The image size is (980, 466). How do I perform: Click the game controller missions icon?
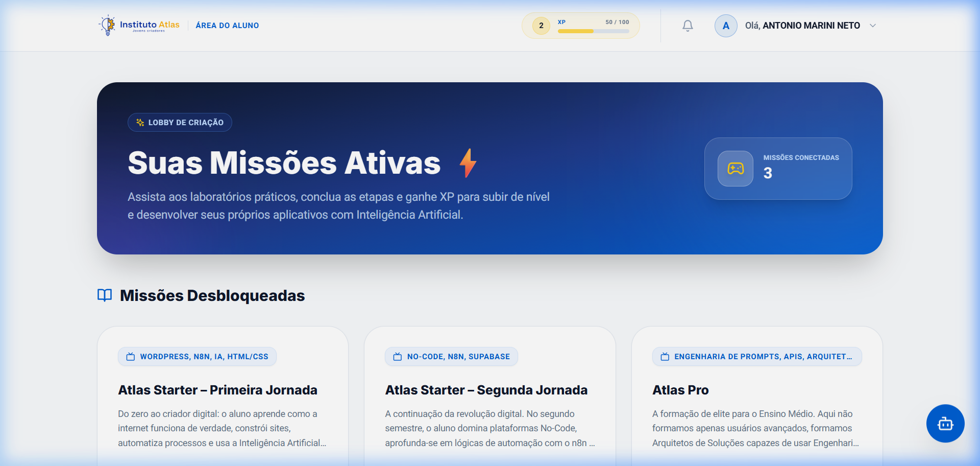click(x=736, y=169)
